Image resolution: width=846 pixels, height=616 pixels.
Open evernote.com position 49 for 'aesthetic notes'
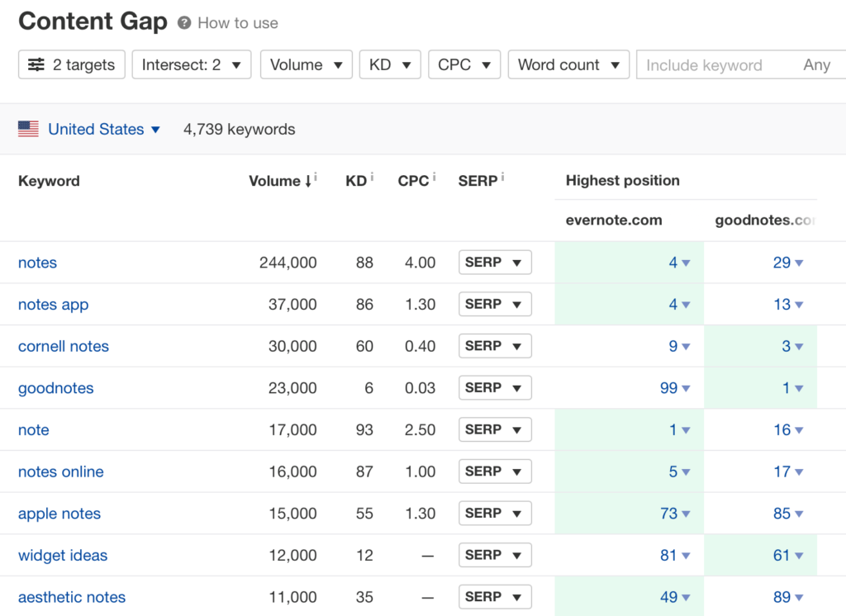tap(675, 597)
